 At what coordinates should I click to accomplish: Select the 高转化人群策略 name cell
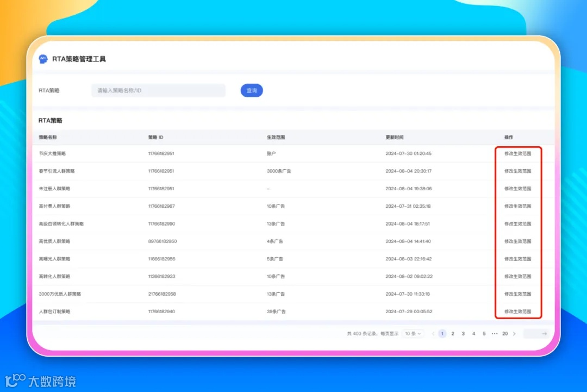click(x=54, y=276)
